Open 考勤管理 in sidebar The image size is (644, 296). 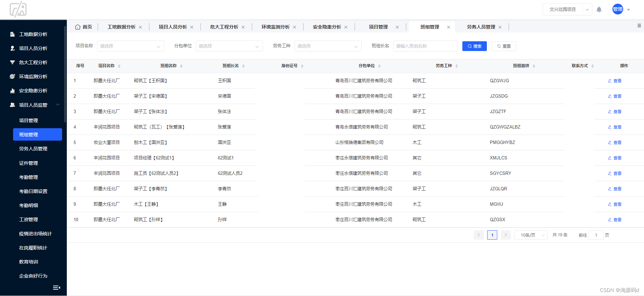29,177
